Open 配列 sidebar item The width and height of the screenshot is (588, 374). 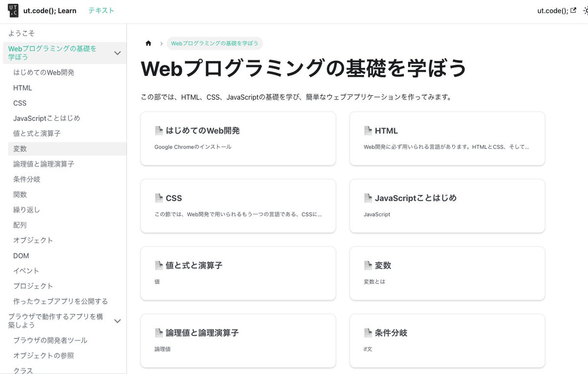click(x=20, y=225)
